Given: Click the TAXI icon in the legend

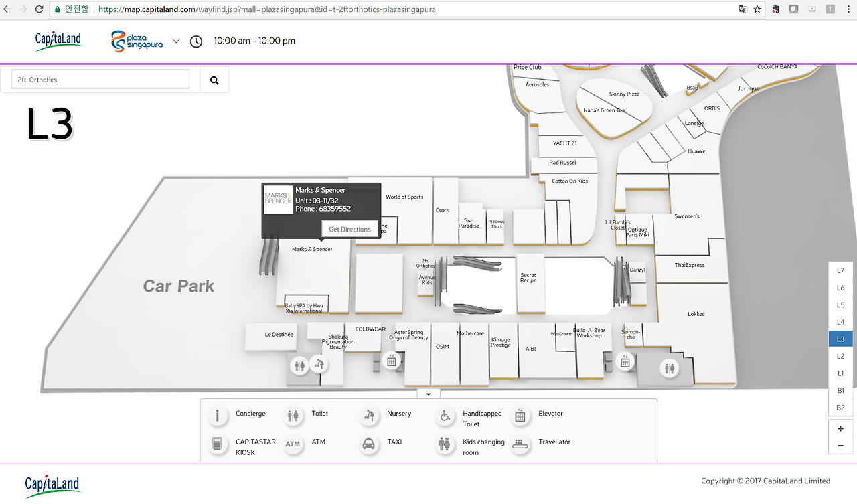Looking at the screenshot, I should (369, 444).
